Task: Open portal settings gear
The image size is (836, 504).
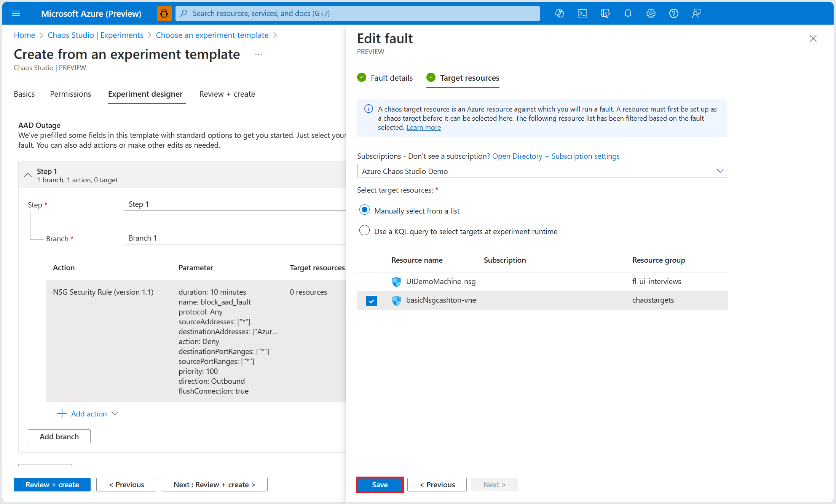Action: pyautogui.click(x=651, y=13)
